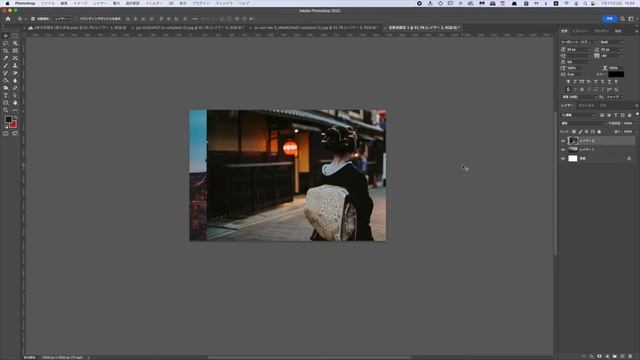Click the foreground color swatch

(x=8, y=120)
